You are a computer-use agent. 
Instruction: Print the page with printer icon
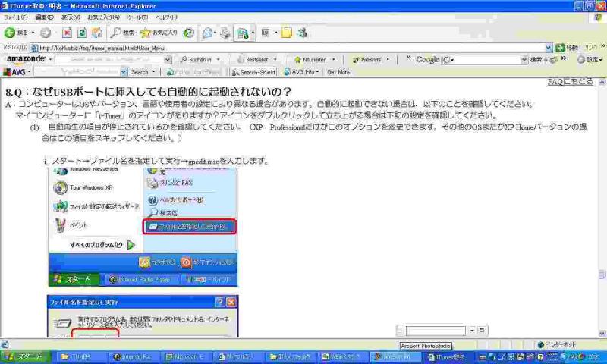[x=225, y=33]
